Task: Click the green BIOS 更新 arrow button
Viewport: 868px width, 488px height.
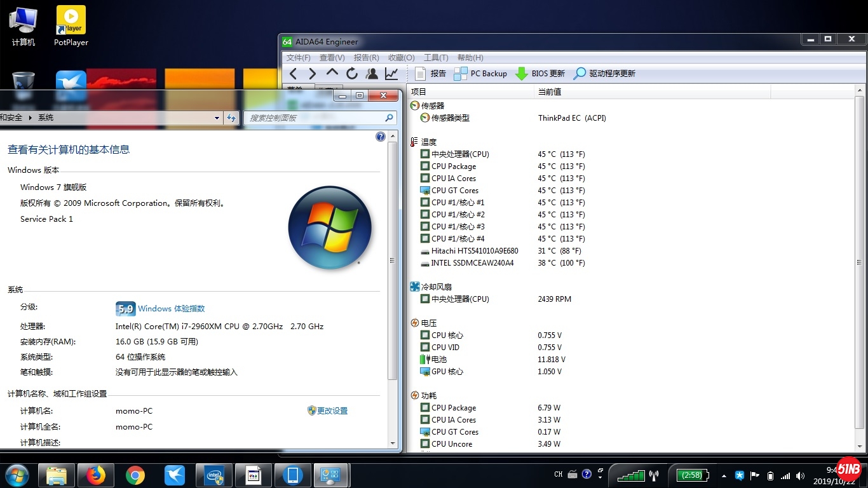Action: coord(522,74)
